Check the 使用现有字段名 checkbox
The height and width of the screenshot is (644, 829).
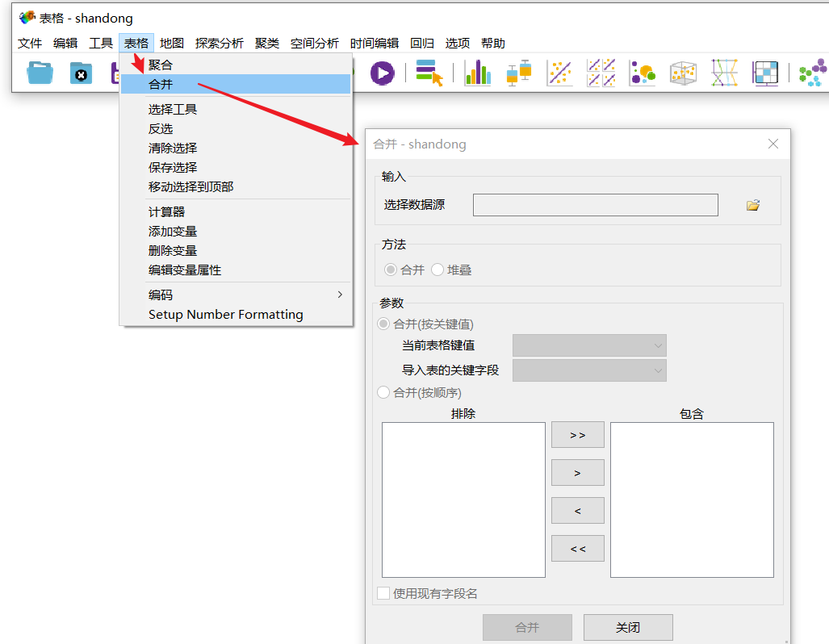383,592
